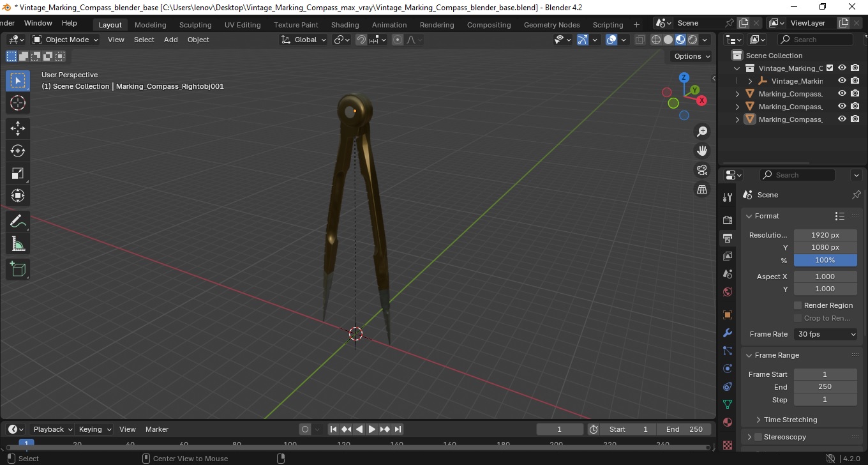Open the Modifiers properties tab
Screen dimensions: 868x465
click(727, 333)
